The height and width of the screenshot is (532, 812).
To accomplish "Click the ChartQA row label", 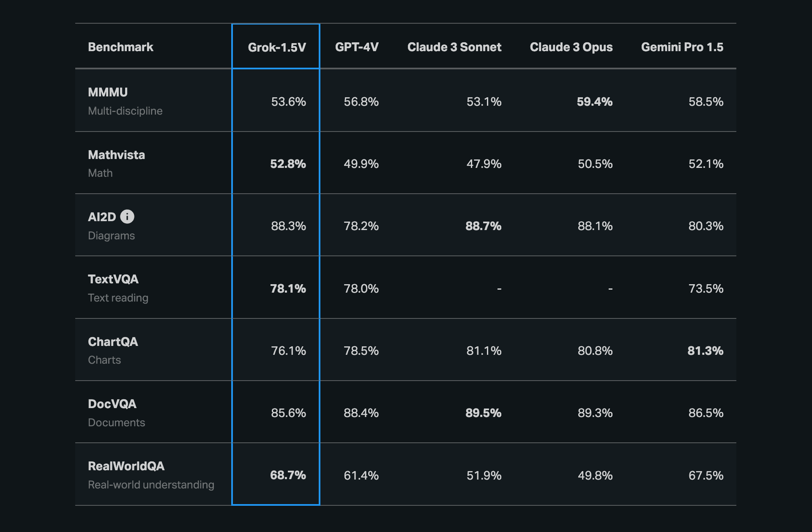I will [113, 342].
